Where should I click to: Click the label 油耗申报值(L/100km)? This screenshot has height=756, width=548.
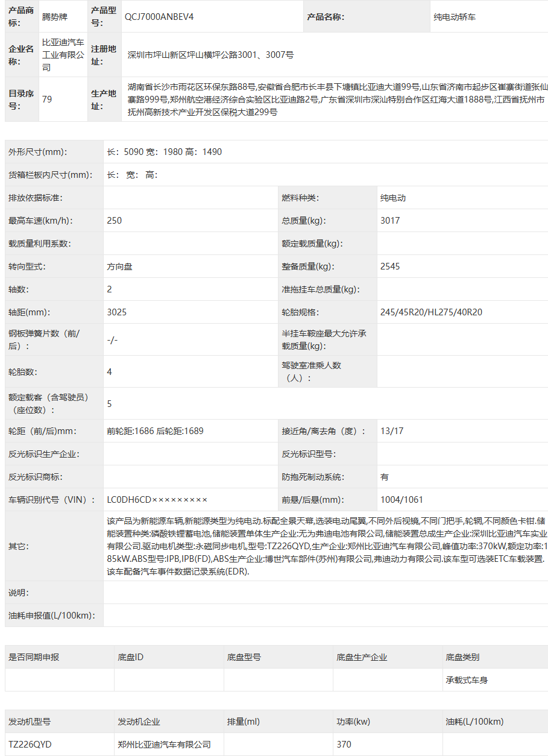(52, 616)
